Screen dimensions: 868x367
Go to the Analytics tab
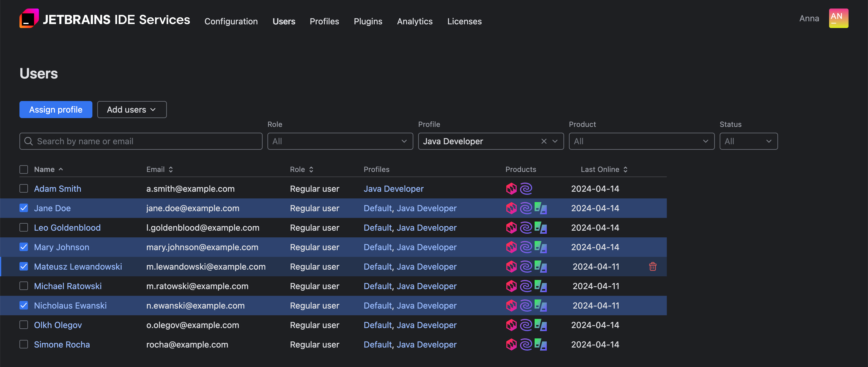point(415,21)
